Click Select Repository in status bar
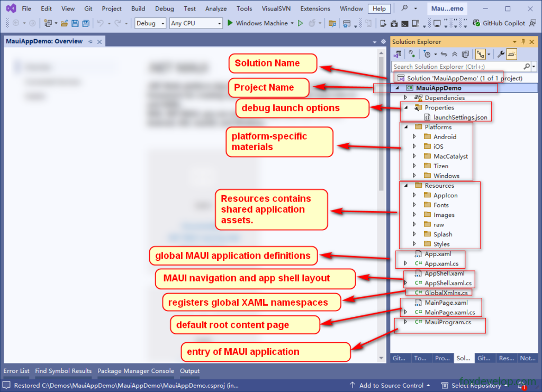 pos(474,386)
